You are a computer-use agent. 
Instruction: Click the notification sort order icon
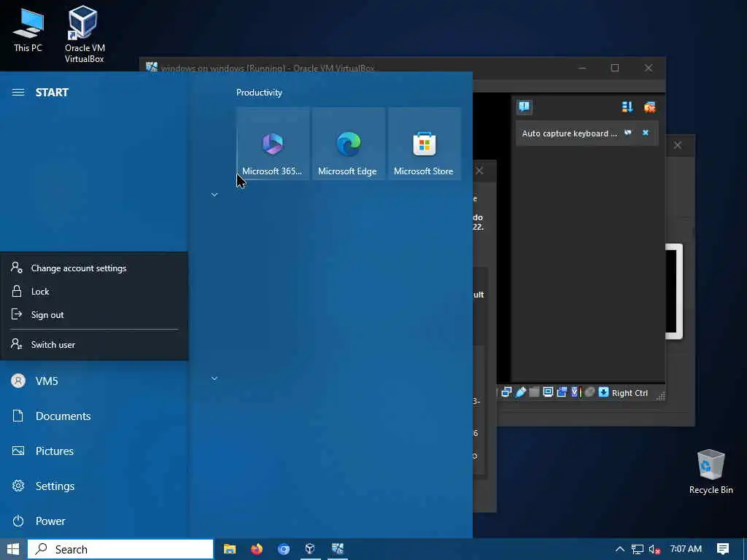627,107
